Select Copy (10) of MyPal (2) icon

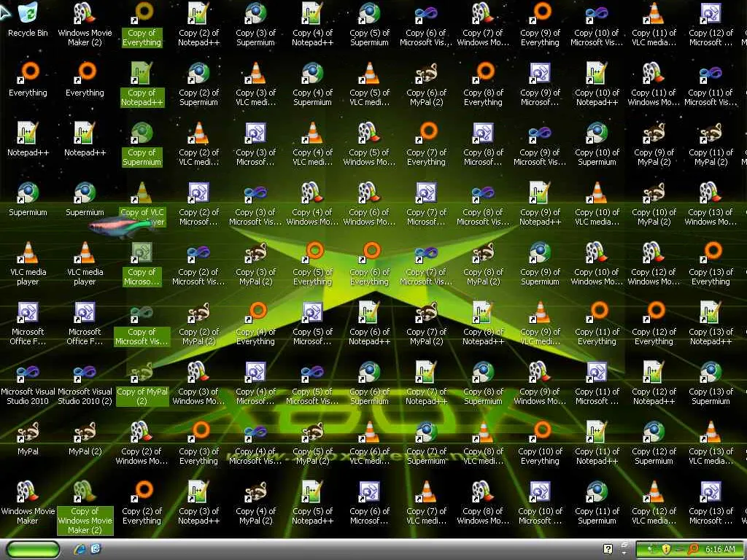654,203
